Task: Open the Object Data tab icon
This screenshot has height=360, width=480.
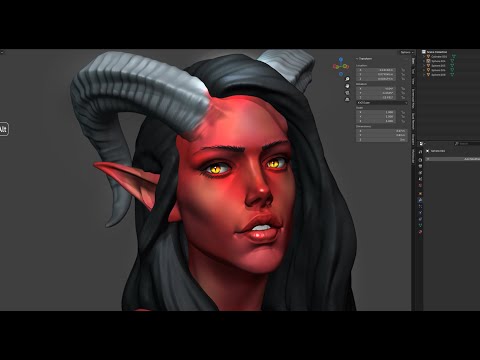Action: (x=420, y=225)
